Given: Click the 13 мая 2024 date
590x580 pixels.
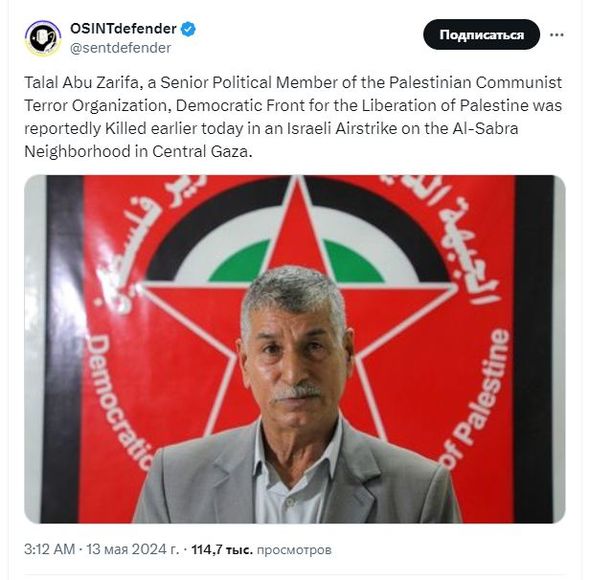Looking at the screenshot, I should [133, 549].
